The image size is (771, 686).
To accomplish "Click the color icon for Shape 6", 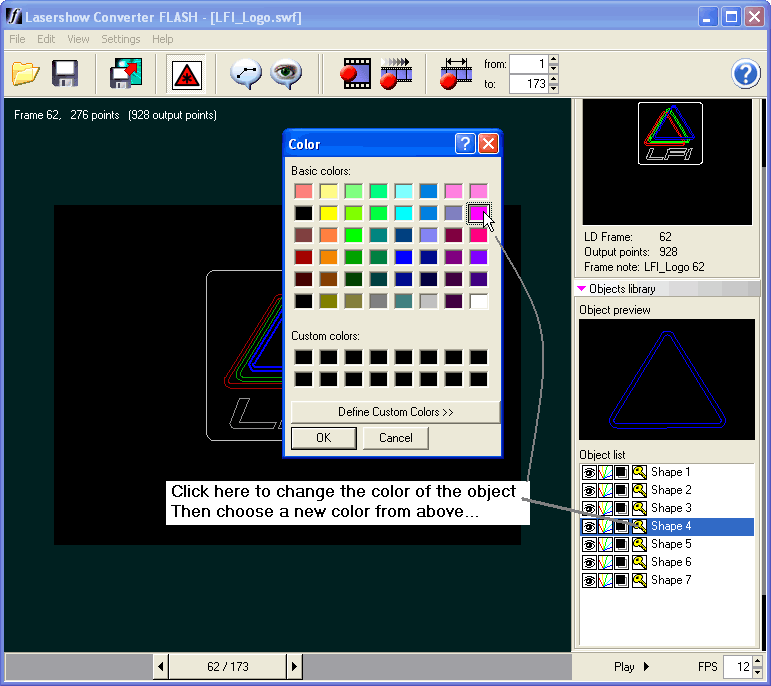I will (x=605, y=562).
